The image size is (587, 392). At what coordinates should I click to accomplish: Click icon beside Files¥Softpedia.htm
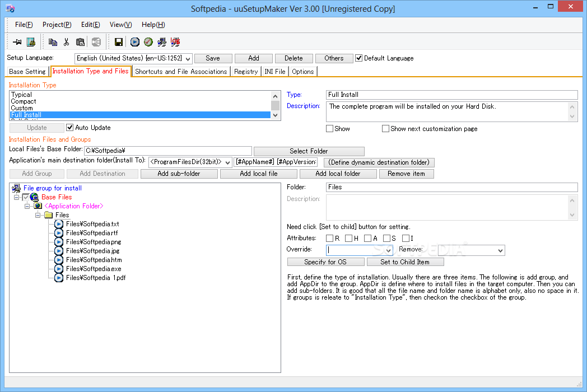[x=59, y=260]
